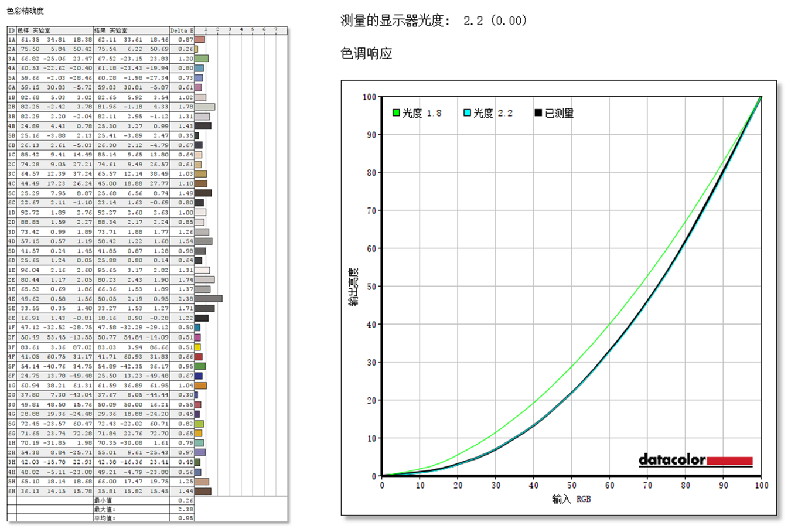Select row ID cell 1A

[11, 39]
